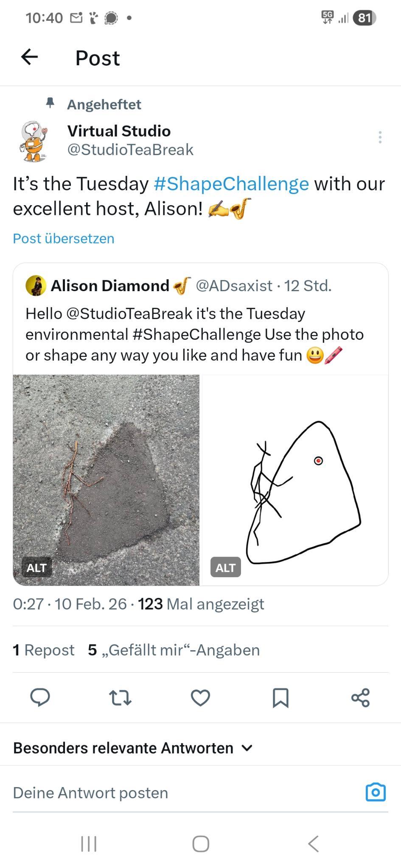401x868 pixels.
Task: Tap the share icon
Action: pyautogui.click(x=360, y=697)
